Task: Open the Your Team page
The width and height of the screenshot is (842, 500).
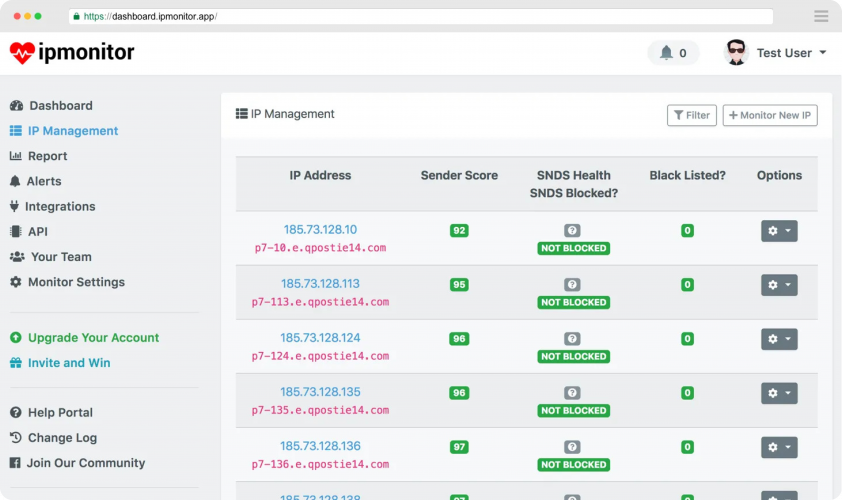Action: tap(61, 257)
